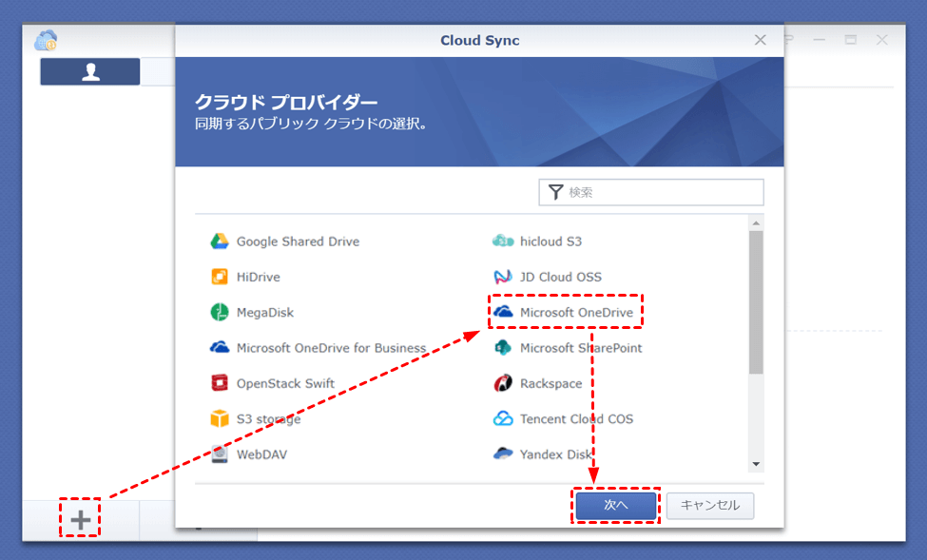927x560 pixels.
Task: Select the Microsoft OneDrive cloud icon
Action: coord(503,312)
